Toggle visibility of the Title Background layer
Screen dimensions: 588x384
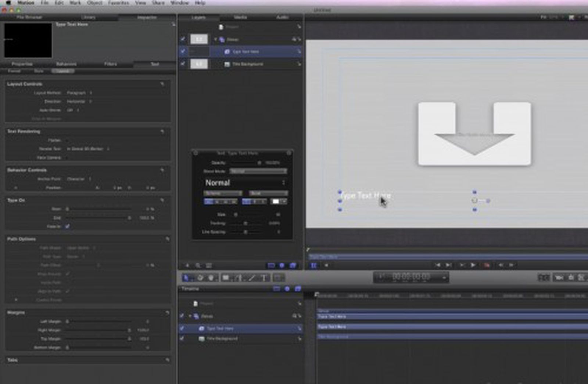pos(183,64)
